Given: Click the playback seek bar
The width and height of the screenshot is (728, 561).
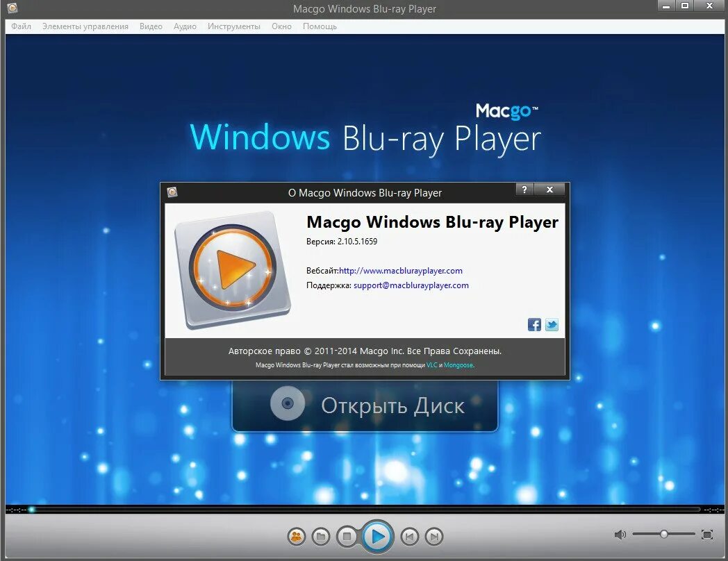Looking at the screenshot, I should 365,510.
